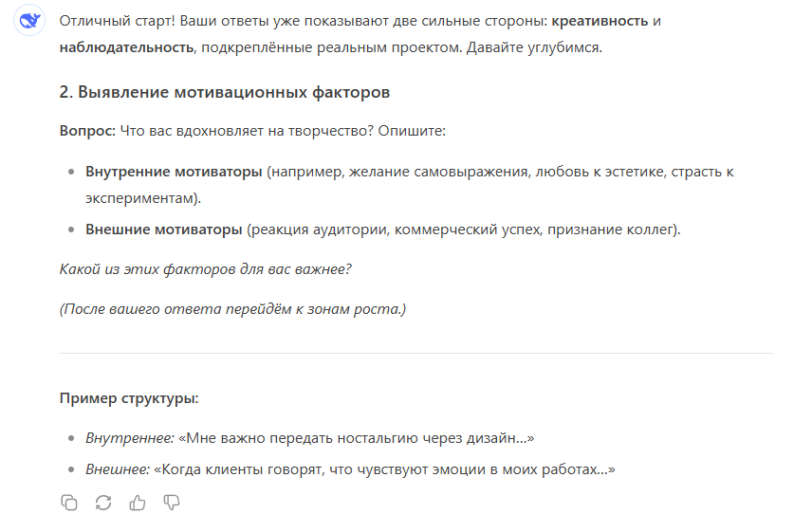812x514 pixels.
Task: Click the "Вопрос:" label
Action: [87, 130]
